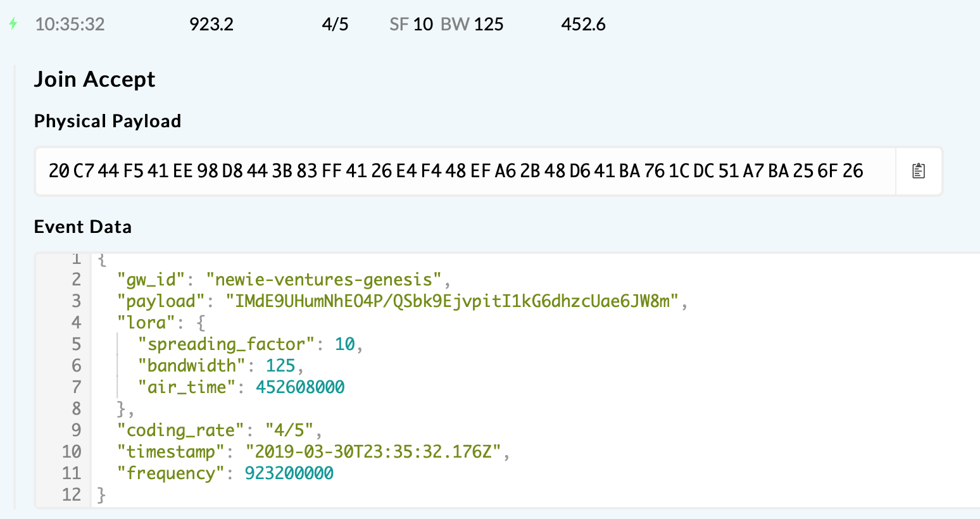The image size is (980, 519).
Task: Click the air_time value 452608000
Action: tap(300, 387)
